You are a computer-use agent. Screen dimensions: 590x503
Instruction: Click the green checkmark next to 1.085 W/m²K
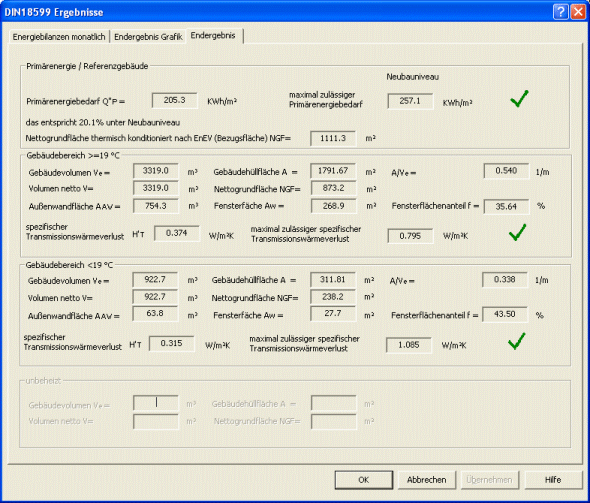click(516, 341)
